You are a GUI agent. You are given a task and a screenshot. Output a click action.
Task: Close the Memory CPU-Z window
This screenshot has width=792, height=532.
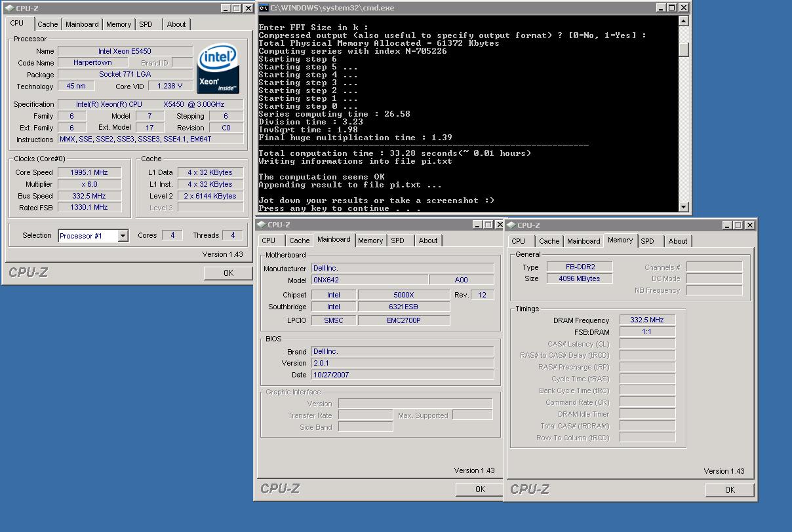(750, 225)
